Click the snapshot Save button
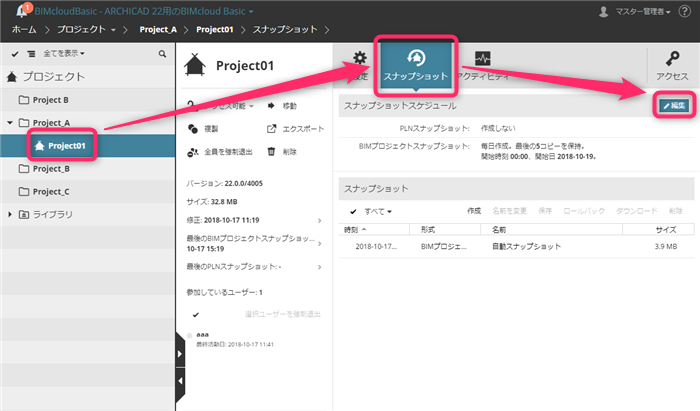This screenshot has width=700, height=411. [x=545, y=211]
